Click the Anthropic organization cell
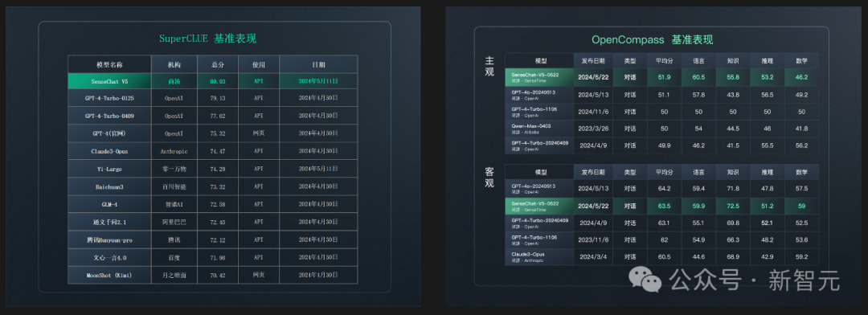The width and height of the screenshot is (868, 315). tap(174, 151)
